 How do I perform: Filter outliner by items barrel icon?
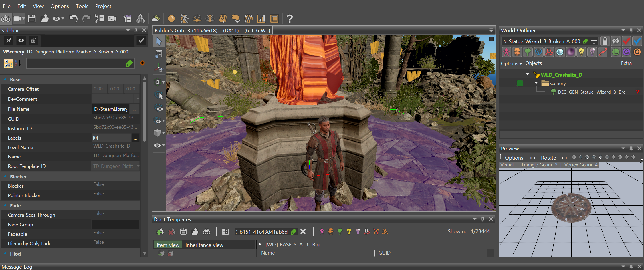pyautogui.click(x=517, y=52)
